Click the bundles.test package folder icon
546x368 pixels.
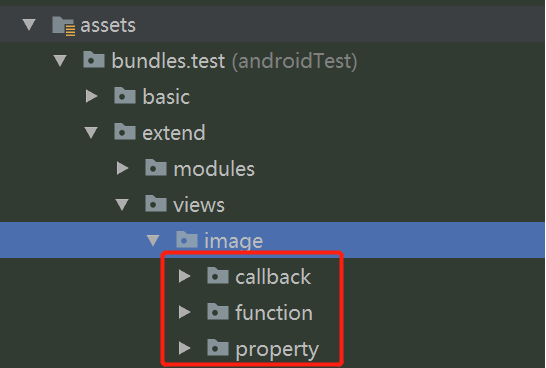pyautogui.click(x=94, y=60)
